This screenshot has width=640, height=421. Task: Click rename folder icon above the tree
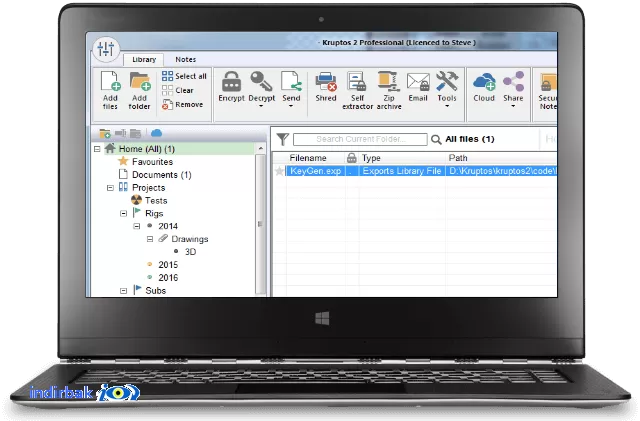pyautogui.click(x=121, y=133)
